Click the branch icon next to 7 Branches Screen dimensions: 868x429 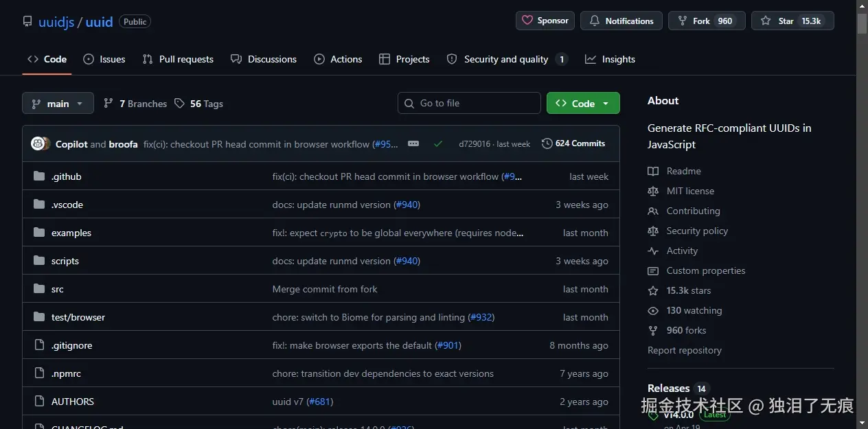[x=108, y=103]
